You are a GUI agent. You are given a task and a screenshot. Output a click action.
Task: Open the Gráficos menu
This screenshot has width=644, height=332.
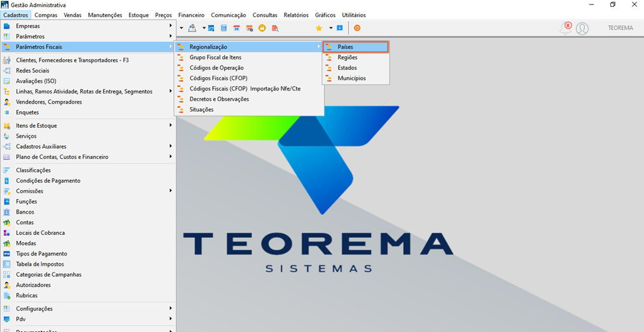[325, 15]
